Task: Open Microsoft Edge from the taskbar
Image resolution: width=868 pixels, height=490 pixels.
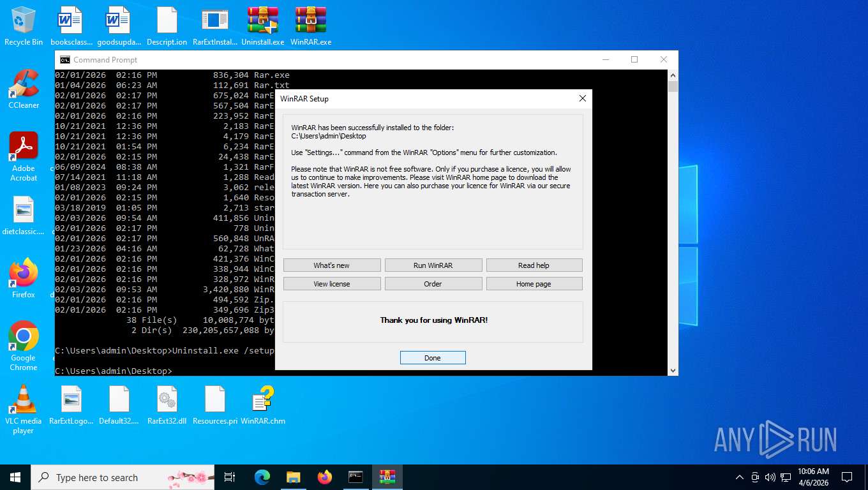Action: coord(262,477)
